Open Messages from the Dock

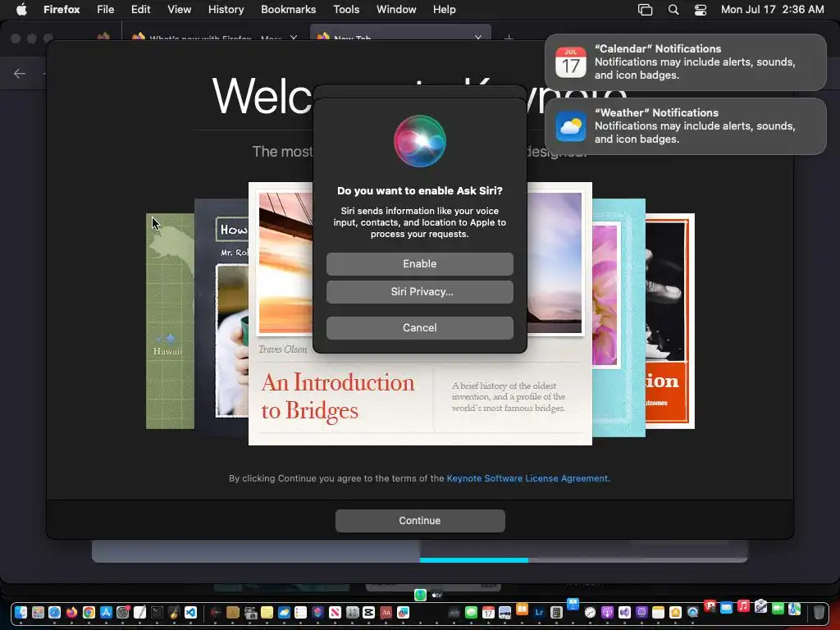(472, 612)
